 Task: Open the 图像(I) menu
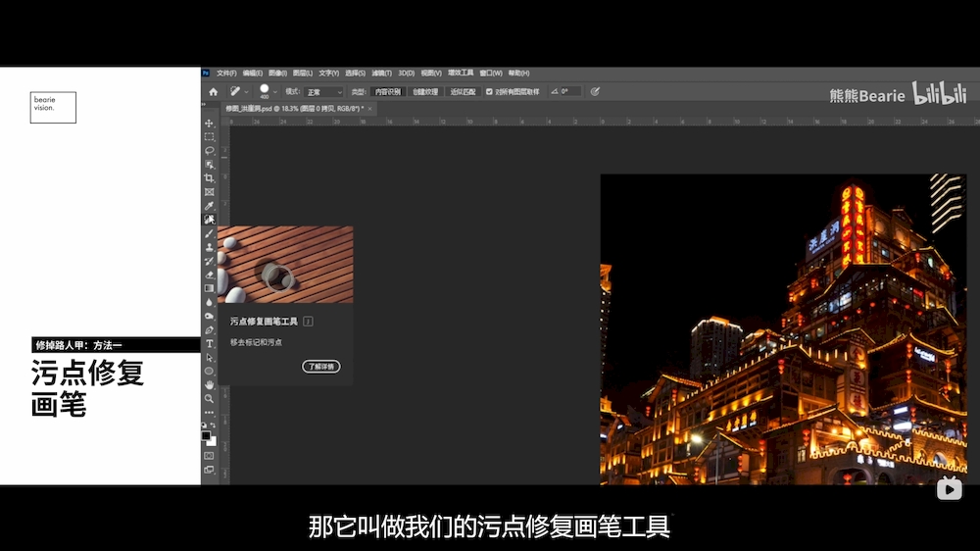click(277, 73)
